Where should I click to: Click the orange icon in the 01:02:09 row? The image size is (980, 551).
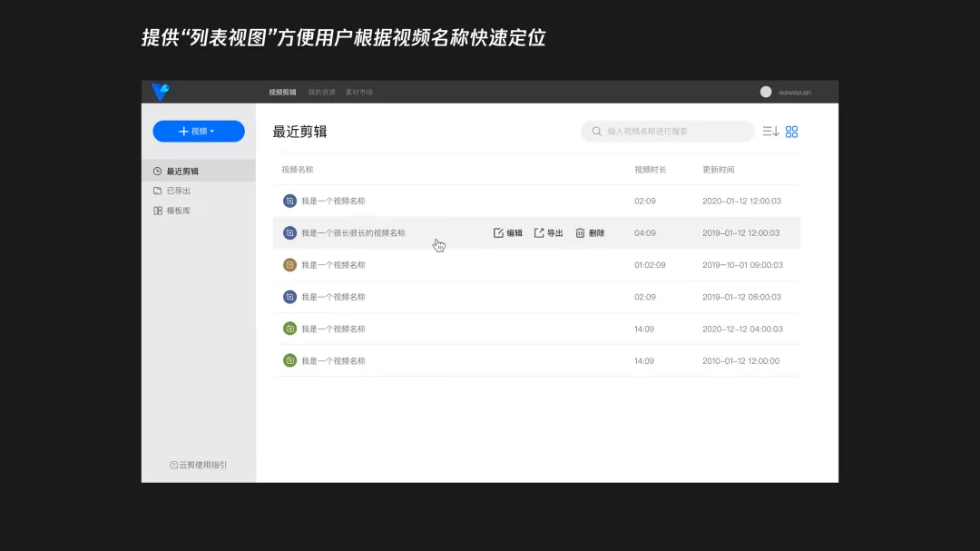289,264
